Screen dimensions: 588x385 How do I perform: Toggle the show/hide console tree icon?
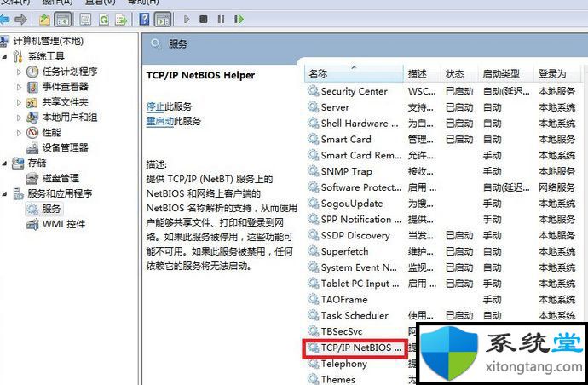point(62,19)
